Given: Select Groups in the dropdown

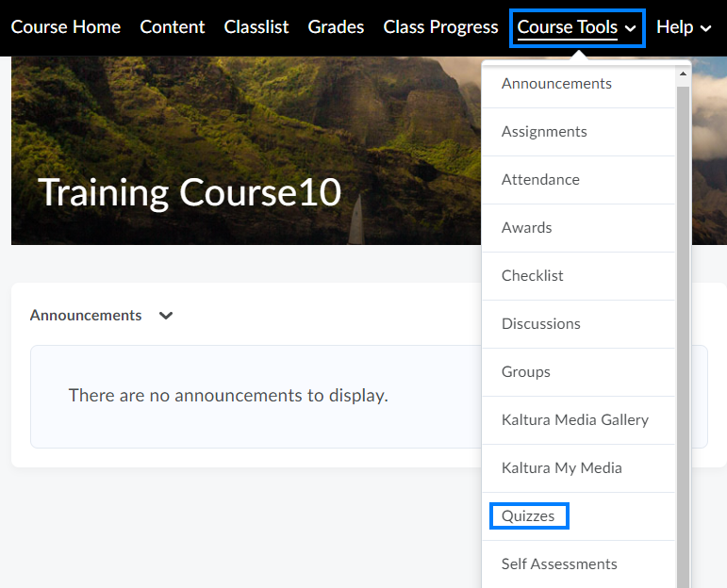Looking at the screenshot, I should pos(525,372).
